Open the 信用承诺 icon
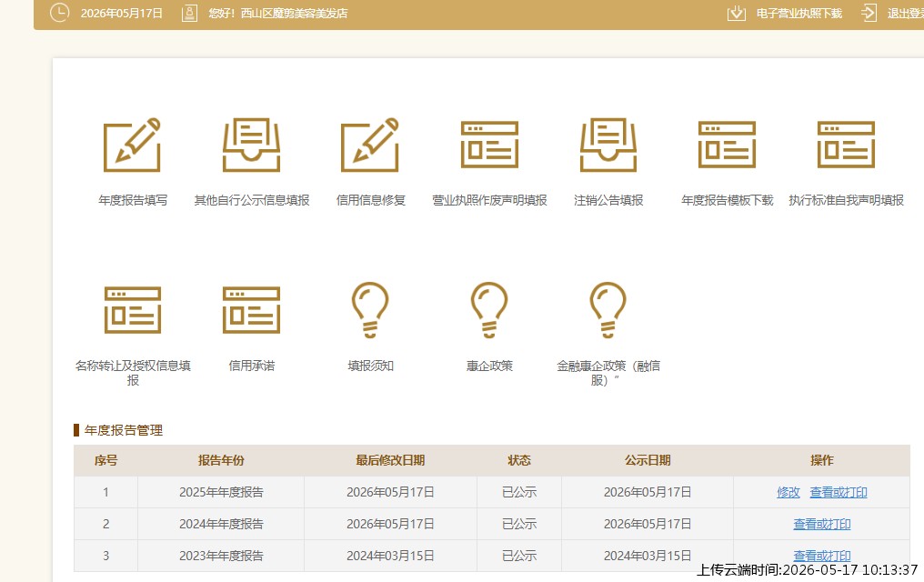 click(x=252, y=310)
